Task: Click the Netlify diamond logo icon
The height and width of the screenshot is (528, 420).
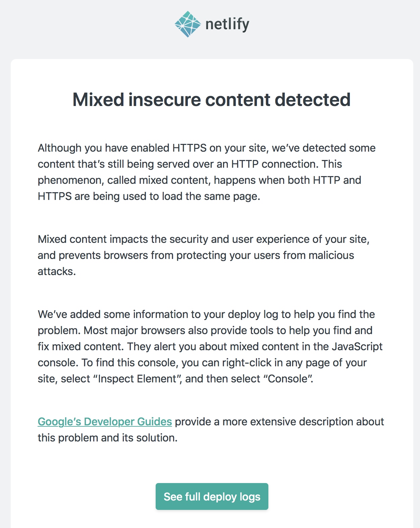Action: [188, 24]
